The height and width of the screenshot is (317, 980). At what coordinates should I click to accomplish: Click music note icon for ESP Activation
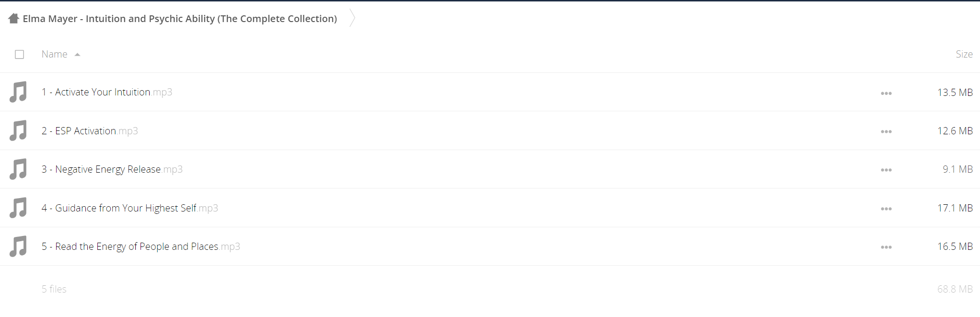click(18, 130)
